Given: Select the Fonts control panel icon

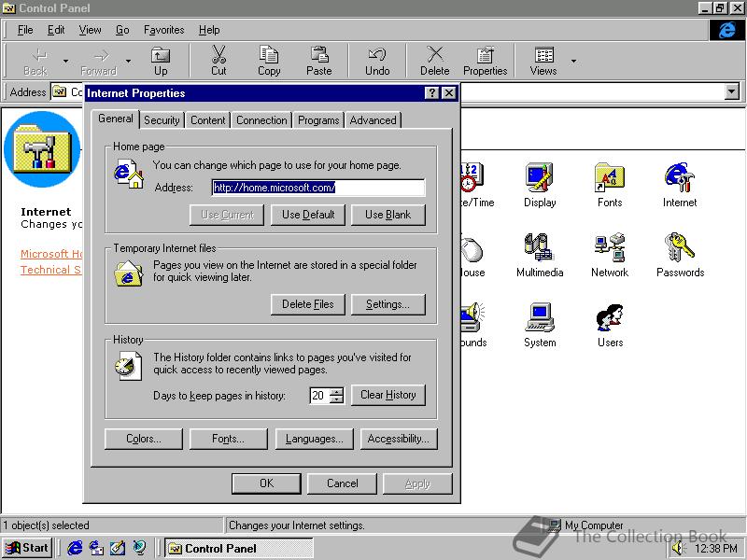Looking at the screenshot, I should pyautogui.click(x=610, y=185).
